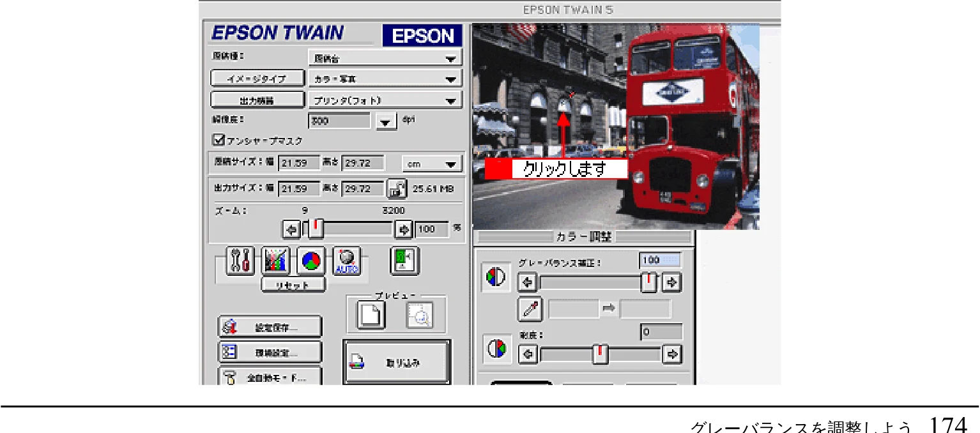
Task: Click the 取り込み scan button
Action: click(x=397, y=362)
